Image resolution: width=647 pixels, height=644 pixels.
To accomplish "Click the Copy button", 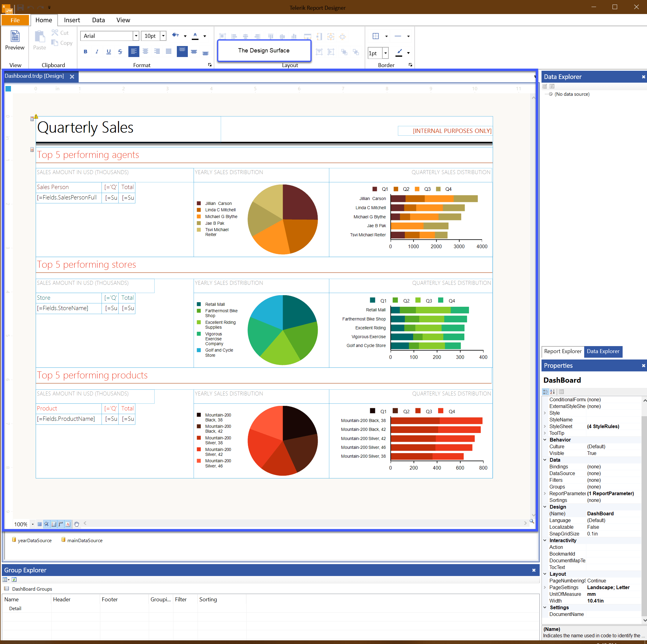I will 62,43.
